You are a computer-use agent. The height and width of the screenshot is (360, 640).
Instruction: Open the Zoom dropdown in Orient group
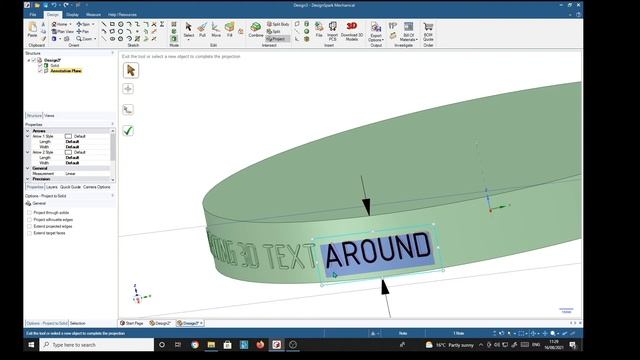[x=95, y=39]
